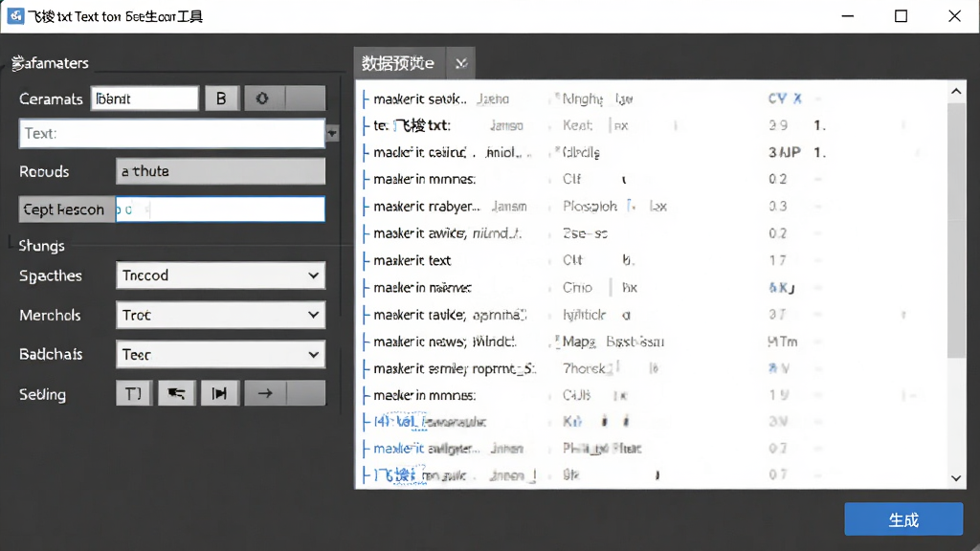Click the app icon in title bar
This screenshot has height=551, width=980.
tap(15, 16)
